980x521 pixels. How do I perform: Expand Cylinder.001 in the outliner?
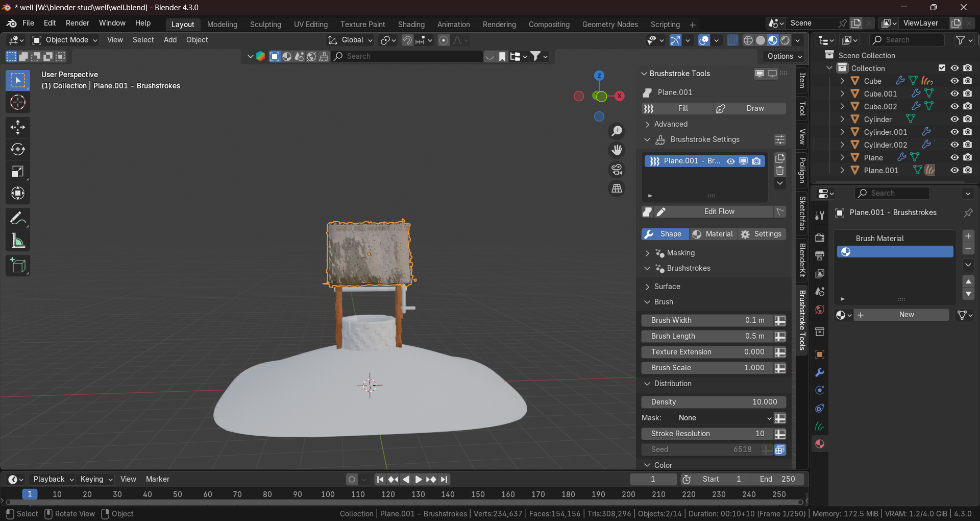(x=842, y=132)
